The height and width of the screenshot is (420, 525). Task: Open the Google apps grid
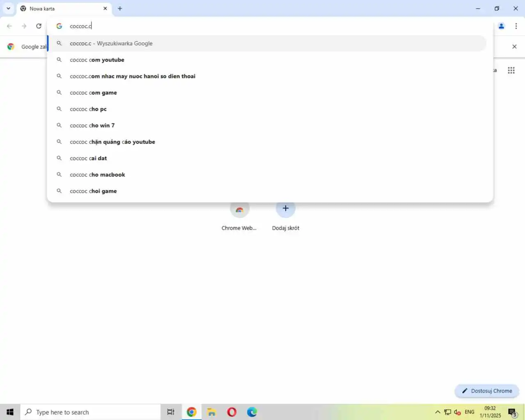tap(511, 71)
